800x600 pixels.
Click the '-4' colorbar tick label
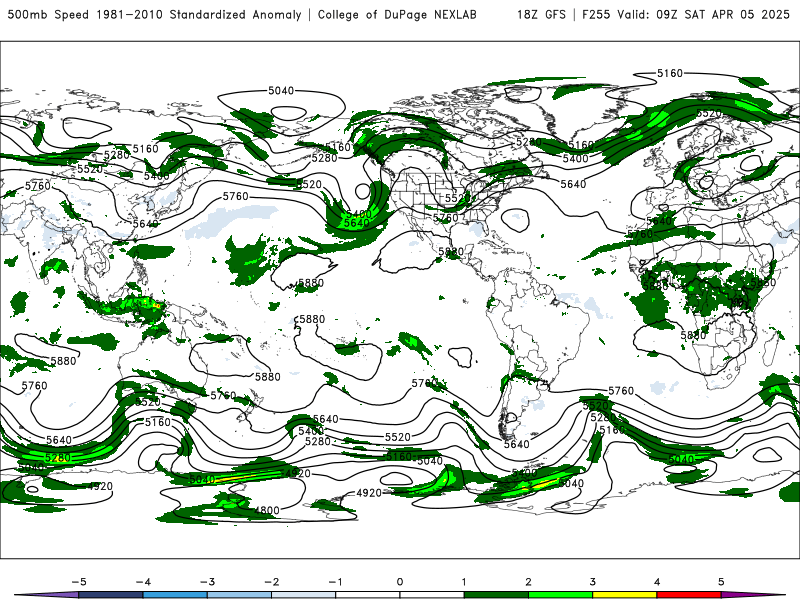[x=143, y=582]
